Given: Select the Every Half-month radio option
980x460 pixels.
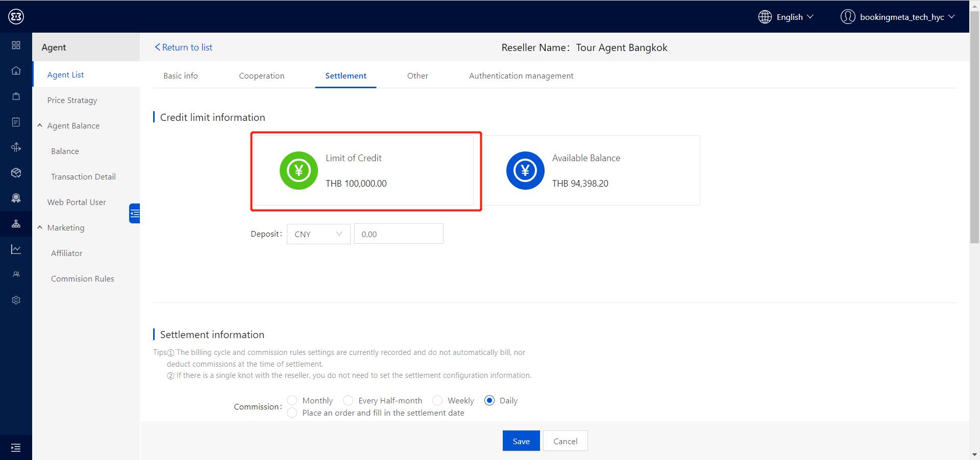Looking at the screenshot, I should [x=348, y=400].
